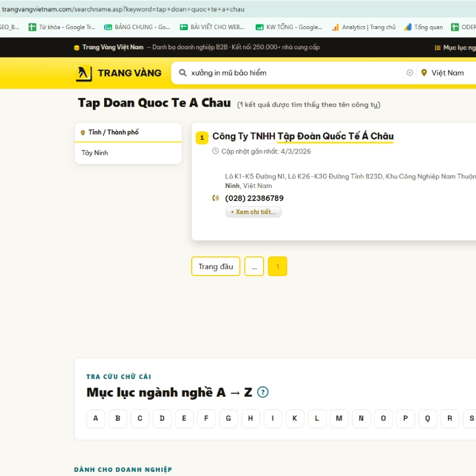Click the TRA CỨU CHỮ CÁI label
The height and width of the screenshot is (476, 476).
coord(118,377)
